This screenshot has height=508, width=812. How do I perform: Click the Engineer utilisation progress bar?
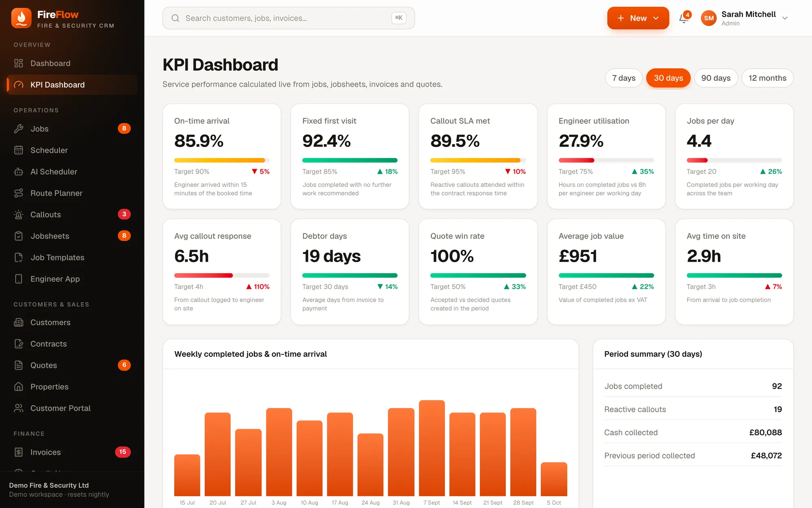[606, 160]
